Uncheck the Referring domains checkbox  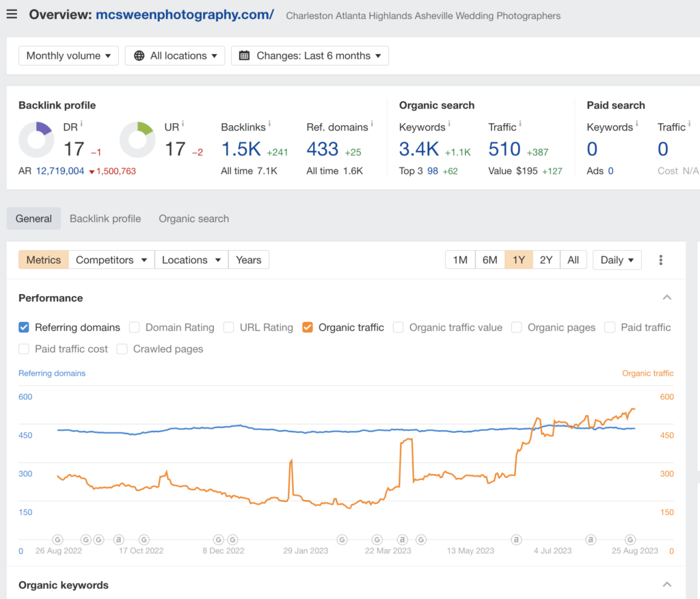click(x=24, y=328)
